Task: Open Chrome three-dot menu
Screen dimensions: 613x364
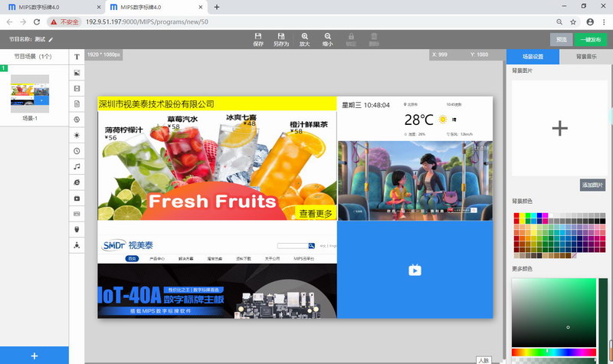Action: pos(604,22)
